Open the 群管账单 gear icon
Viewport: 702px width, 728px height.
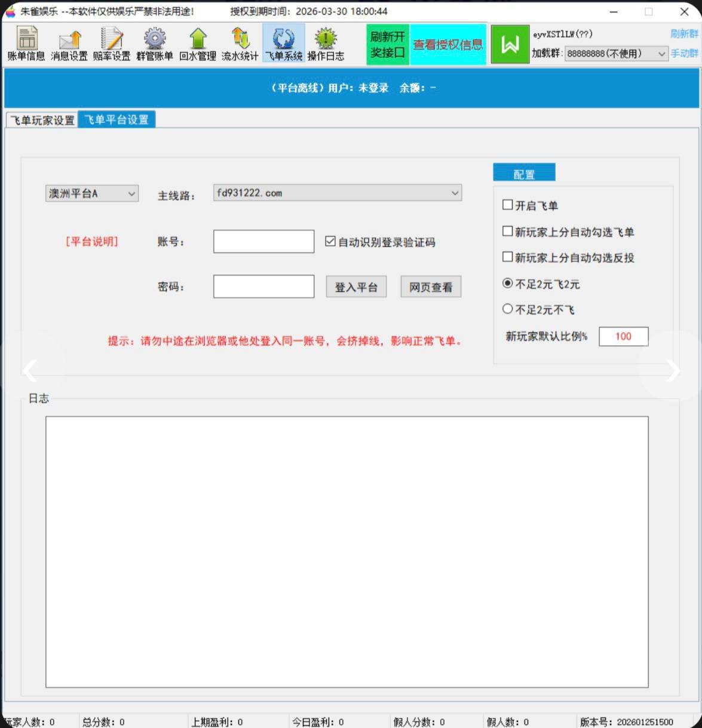155,44
